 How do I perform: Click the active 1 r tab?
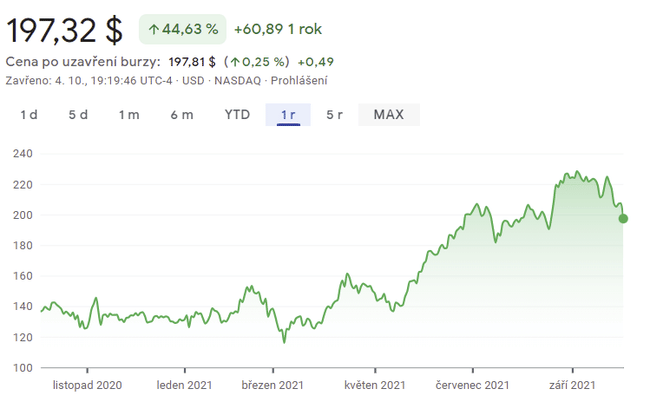288,114
